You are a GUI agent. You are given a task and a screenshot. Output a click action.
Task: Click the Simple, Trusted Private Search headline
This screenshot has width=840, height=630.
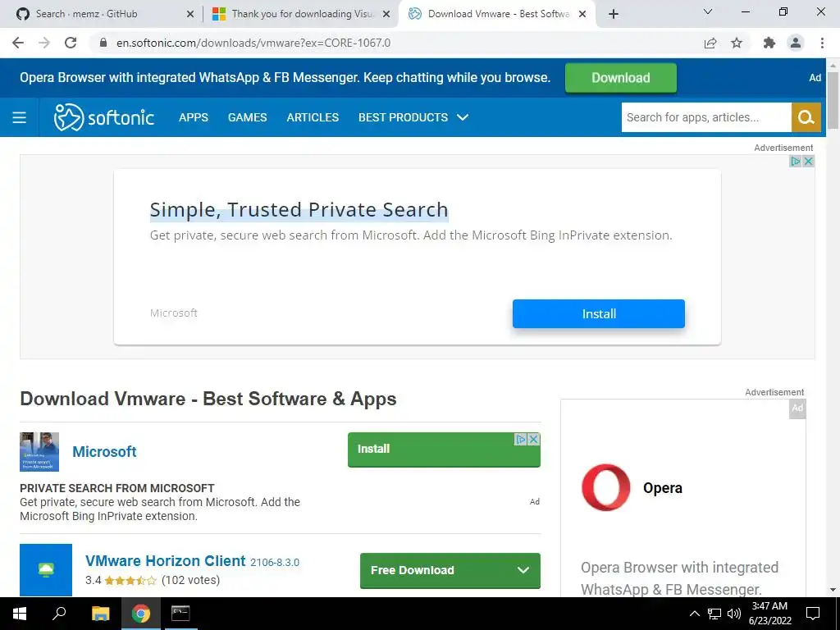299,209
